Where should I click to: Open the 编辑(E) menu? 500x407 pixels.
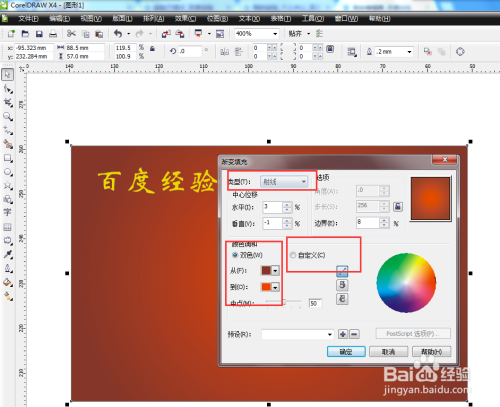click(x=60, y=19)
